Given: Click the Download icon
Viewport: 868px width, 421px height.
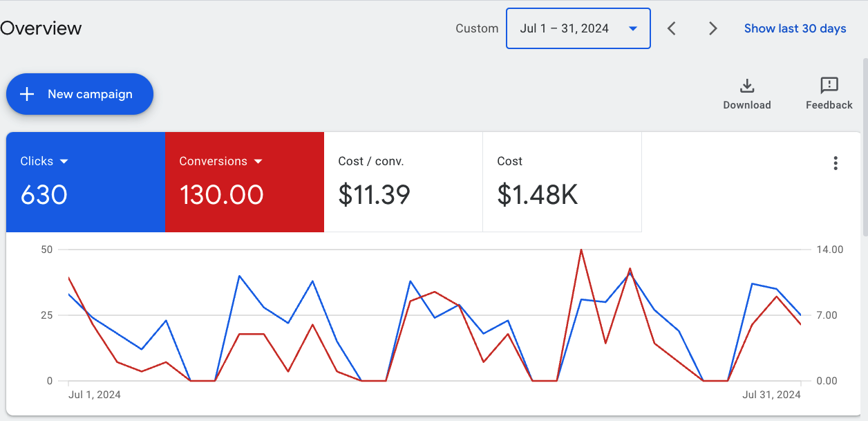Looking at the screenshot, I should pyautogui.click(x=746, y=86).
